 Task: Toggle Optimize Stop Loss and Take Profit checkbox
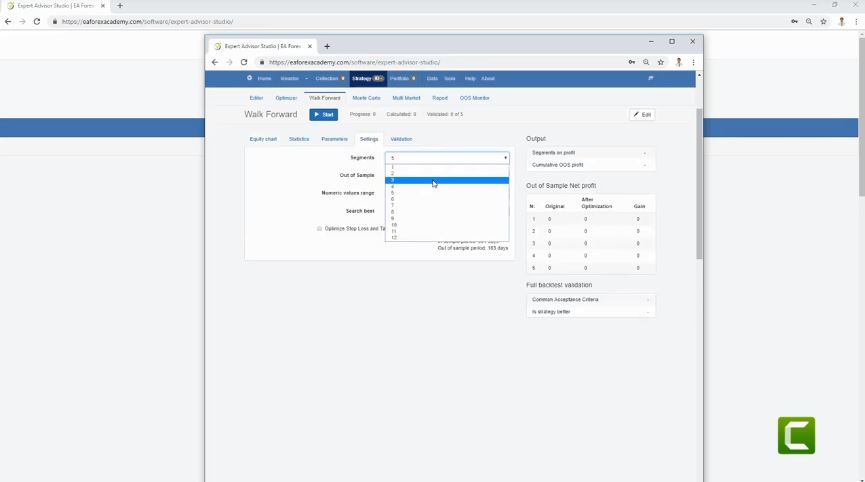tap(320, 228)
